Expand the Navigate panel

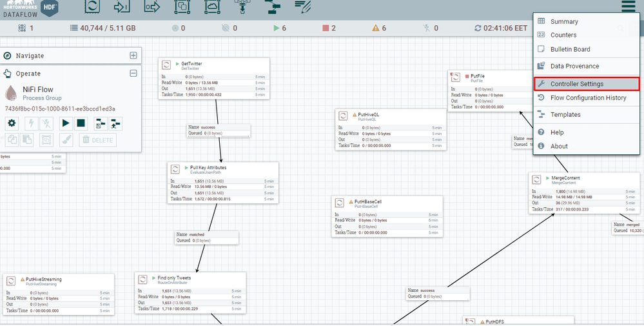point(133,56)
